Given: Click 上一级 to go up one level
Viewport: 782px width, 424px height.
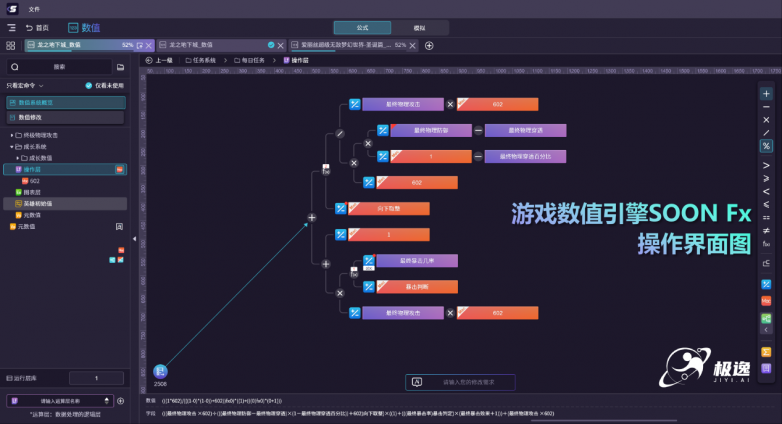Looking at the screenshot, I should point(160,60).
